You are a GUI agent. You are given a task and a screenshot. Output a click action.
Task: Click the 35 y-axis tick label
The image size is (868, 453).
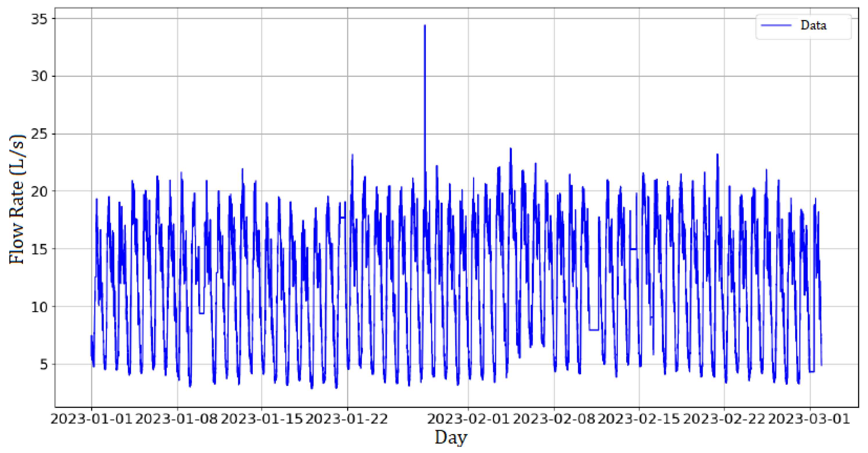[x=39, y=19]
